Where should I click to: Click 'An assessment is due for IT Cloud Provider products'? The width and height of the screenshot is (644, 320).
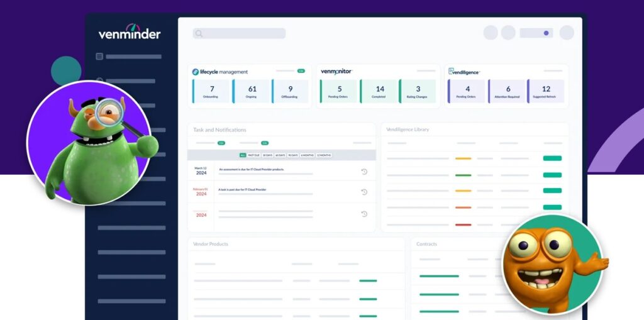pos(252,169)
